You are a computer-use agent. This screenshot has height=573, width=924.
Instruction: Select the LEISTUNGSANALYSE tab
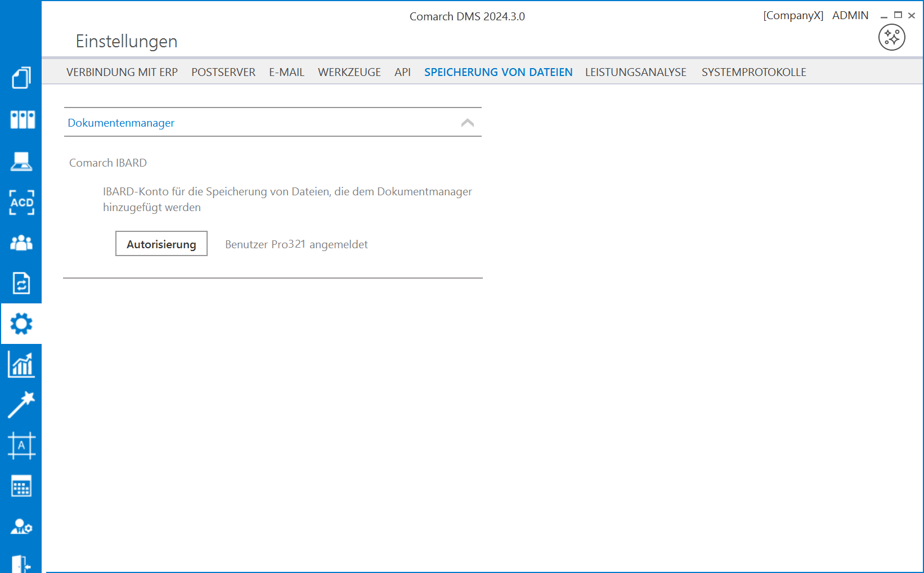click(635, 72)
